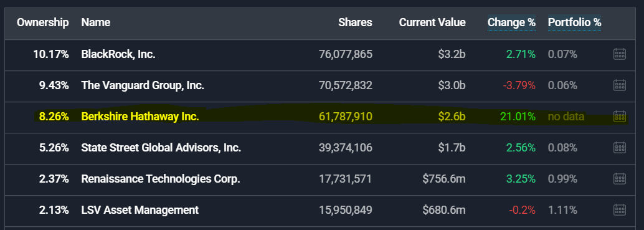
Task: Open calendar icon in State Street row
Action: point(619,148)
